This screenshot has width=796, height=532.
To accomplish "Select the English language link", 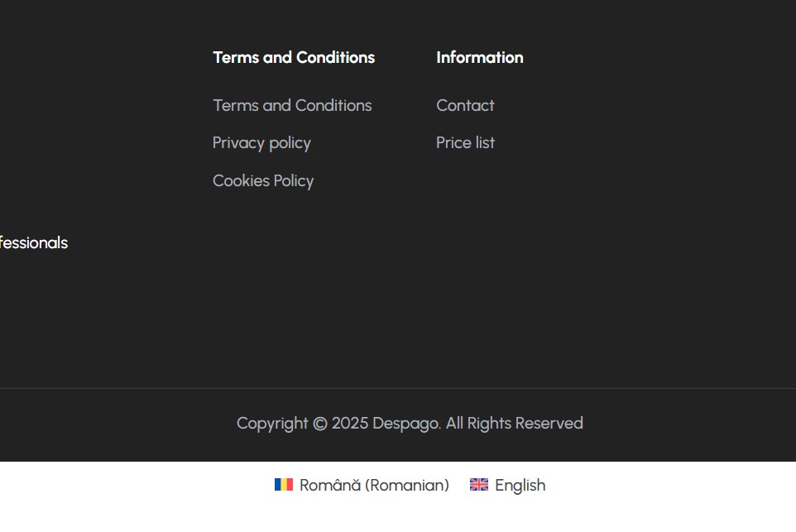I will 507,485.
